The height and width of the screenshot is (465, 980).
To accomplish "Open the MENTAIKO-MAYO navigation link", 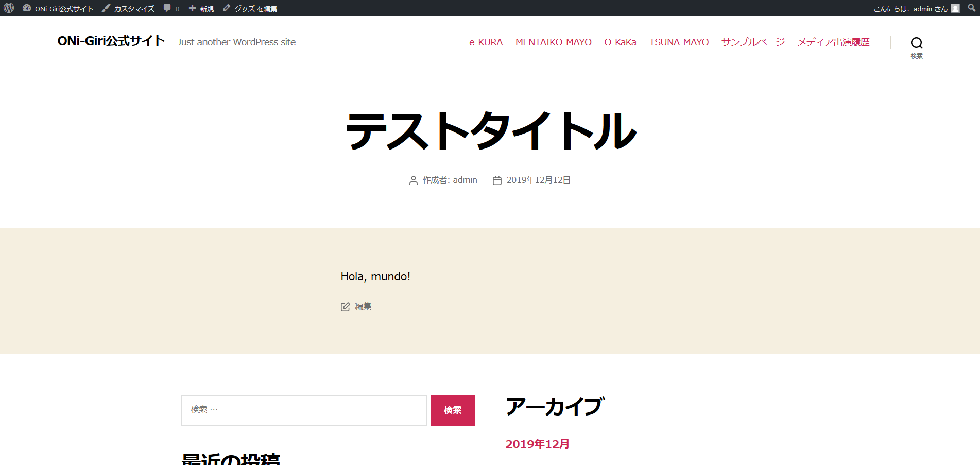I will point(553,42).
